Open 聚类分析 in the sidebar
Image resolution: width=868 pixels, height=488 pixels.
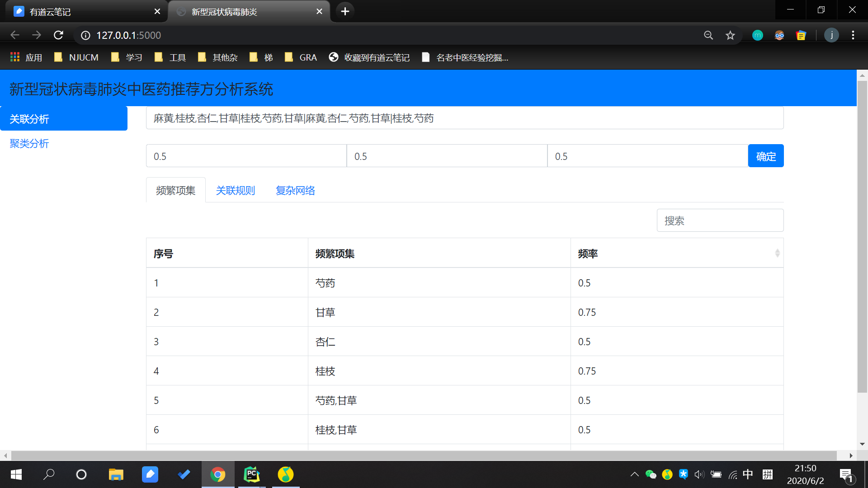pyautogui.click(x=29, y=143)
